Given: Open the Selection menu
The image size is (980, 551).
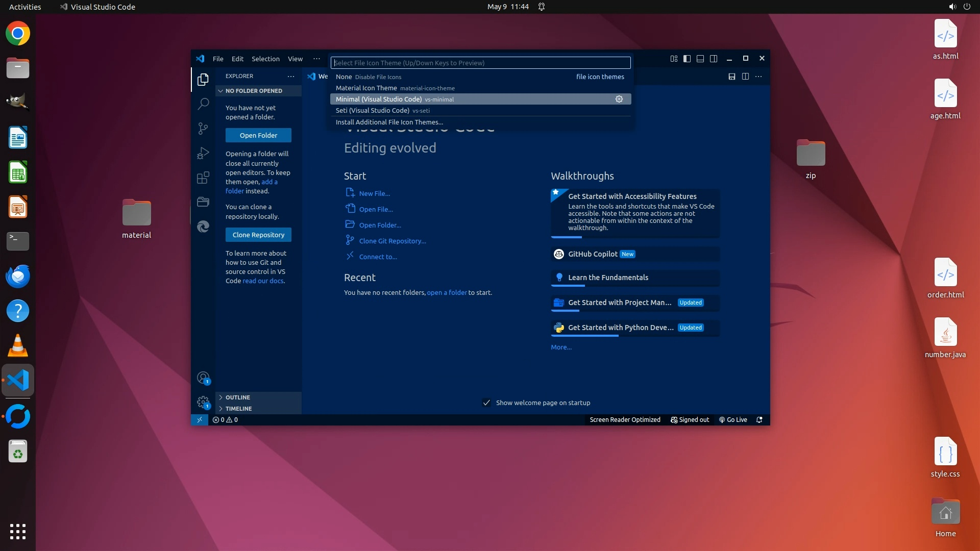Looking at the screenshot, I should [265, 59].
